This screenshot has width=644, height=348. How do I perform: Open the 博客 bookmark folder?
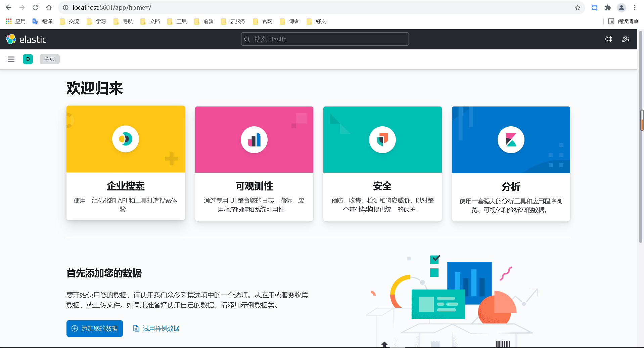(289, 21)
